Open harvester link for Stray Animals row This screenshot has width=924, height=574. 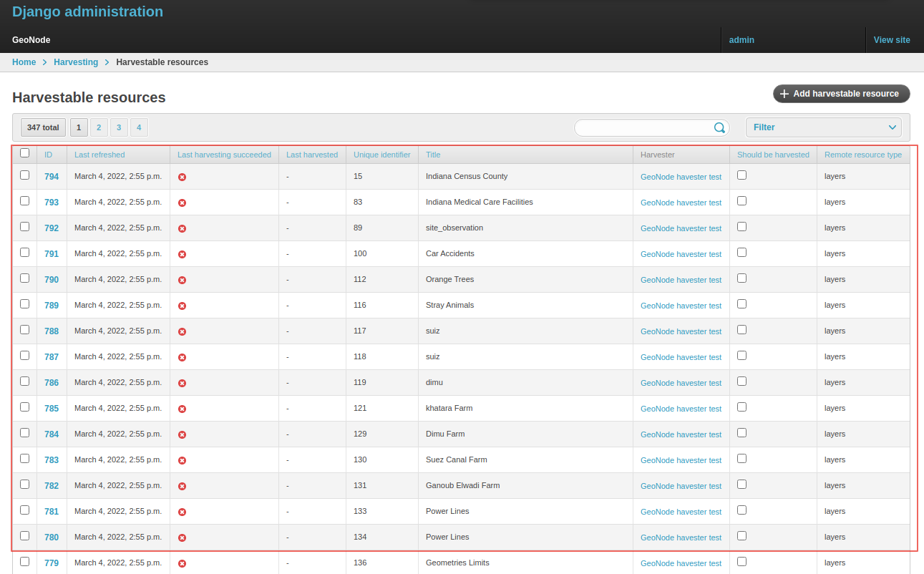[x=681, y=306]
